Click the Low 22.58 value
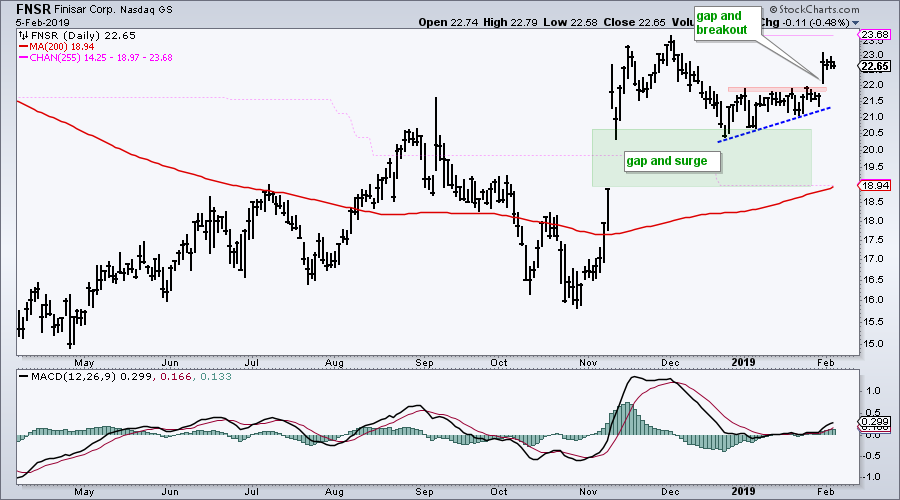This screenshot has height=500, width=900. (570, 22)
